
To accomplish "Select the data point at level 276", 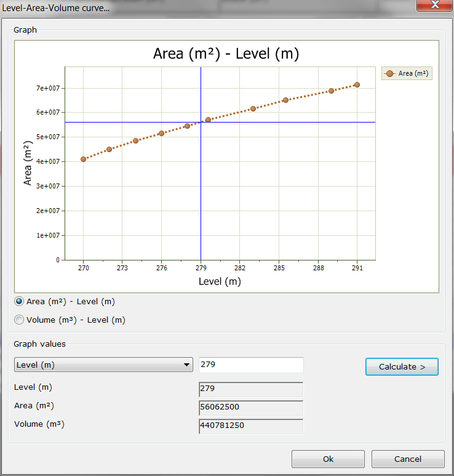I will point(161,134).
